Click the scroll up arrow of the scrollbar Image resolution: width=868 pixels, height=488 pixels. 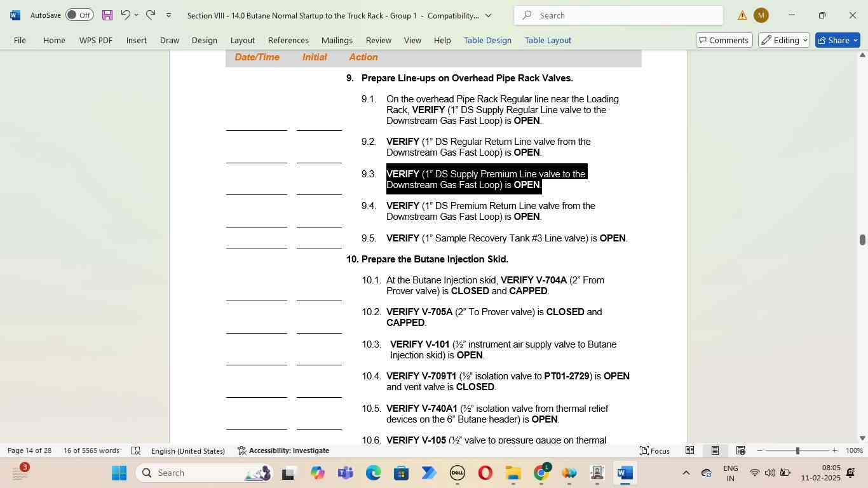click(862, 55)
